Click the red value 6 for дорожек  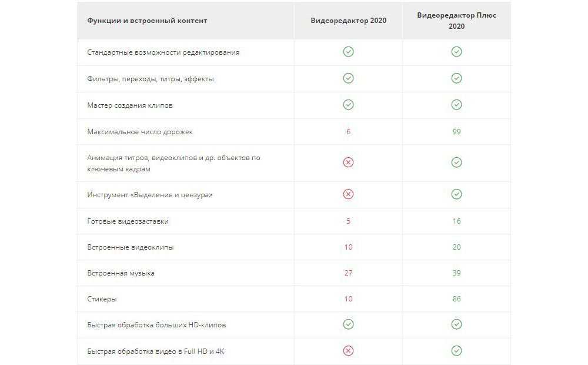pos(348,132)
